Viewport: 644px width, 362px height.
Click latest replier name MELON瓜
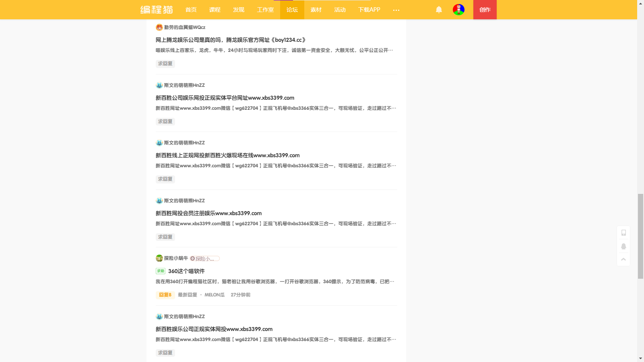215,295
